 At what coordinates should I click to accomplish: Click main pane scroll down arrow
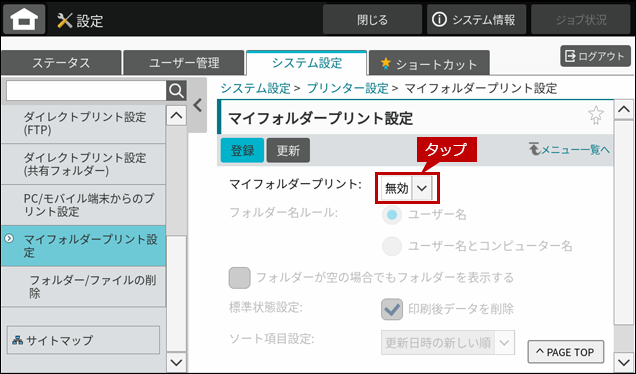pyautogui.click(x=623, y=361)
